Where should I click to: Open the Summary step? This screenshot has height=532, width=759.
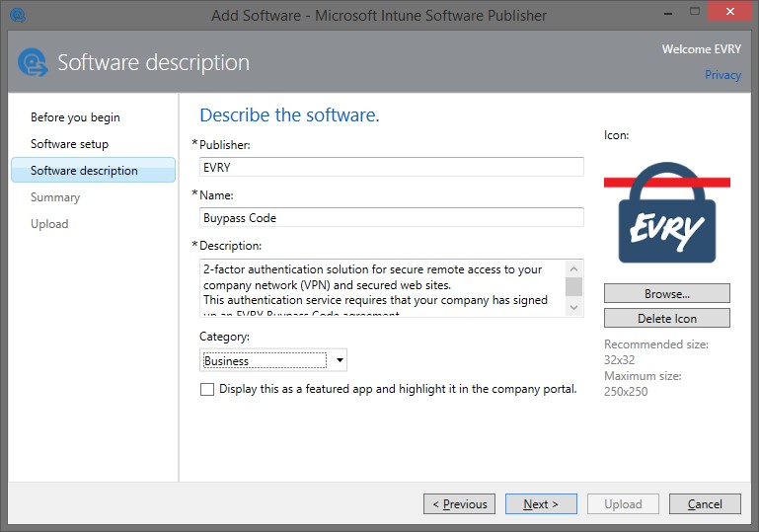tap(55, 197)
